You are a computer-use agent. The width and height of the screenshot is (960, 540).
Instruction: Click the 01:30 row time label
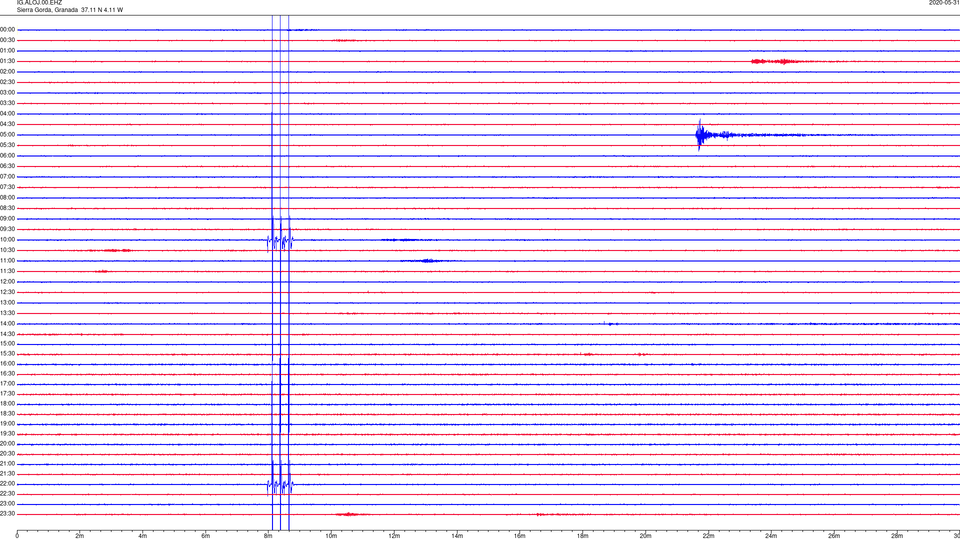tap(7, 61)
